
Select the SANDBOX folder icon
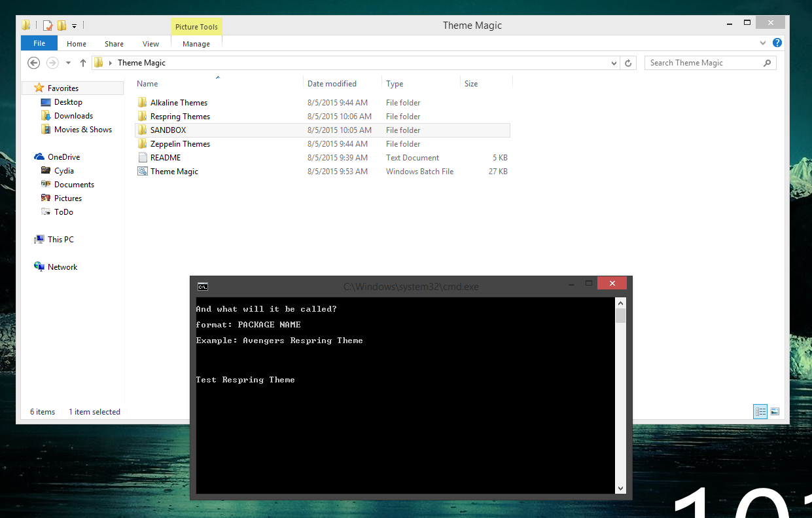(x=143, y=130)
